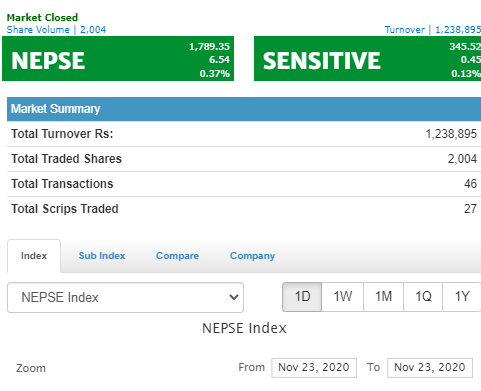Click the NEPSE value 1,789.35
This screenshot has height=391, width=481.
point(209,47)
